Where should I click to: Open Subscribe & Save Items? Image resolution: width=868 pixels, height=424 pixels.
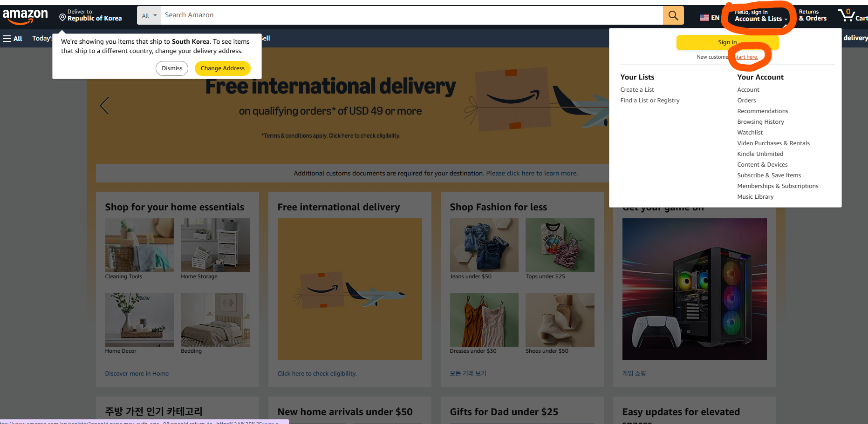tap(769, 175)
